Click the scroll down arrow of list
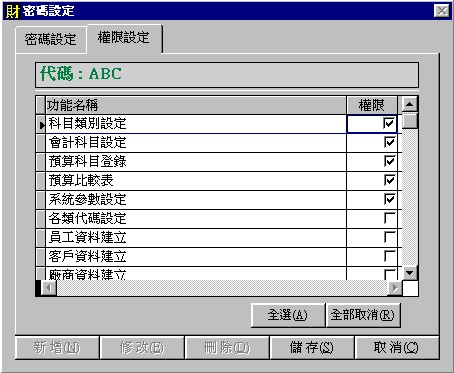Image resolution: width=454 pixels, height=373 pixels. [x=410, y=273]
